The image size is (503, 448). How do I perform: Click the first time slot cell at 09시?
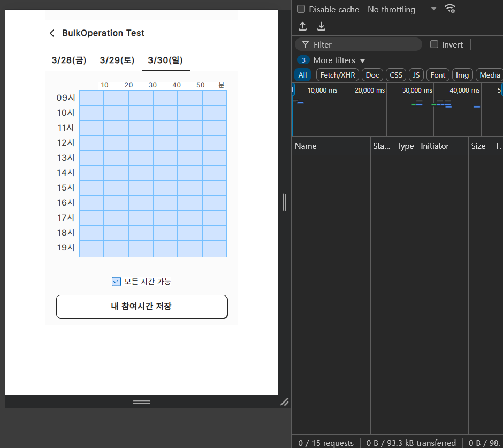pos(92,98)
